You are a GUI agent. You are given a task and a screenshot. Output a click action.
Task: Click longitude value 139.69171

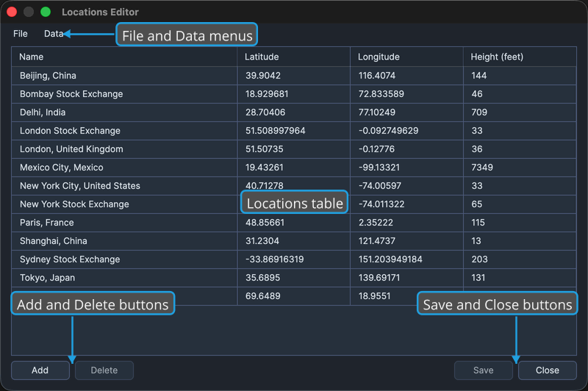point(379,278)
